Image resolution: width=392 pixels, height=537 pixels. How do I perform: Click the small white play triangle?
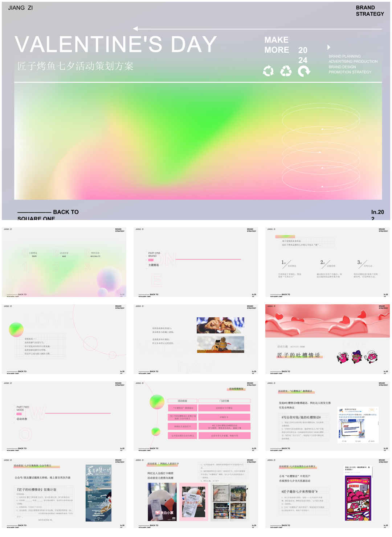[x=329, y=47]
